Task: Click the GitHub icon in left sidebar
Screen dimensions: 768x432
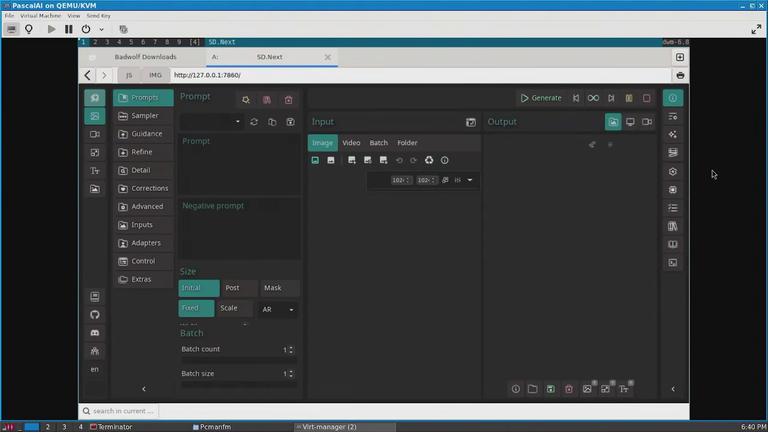Action: [95, 314]
